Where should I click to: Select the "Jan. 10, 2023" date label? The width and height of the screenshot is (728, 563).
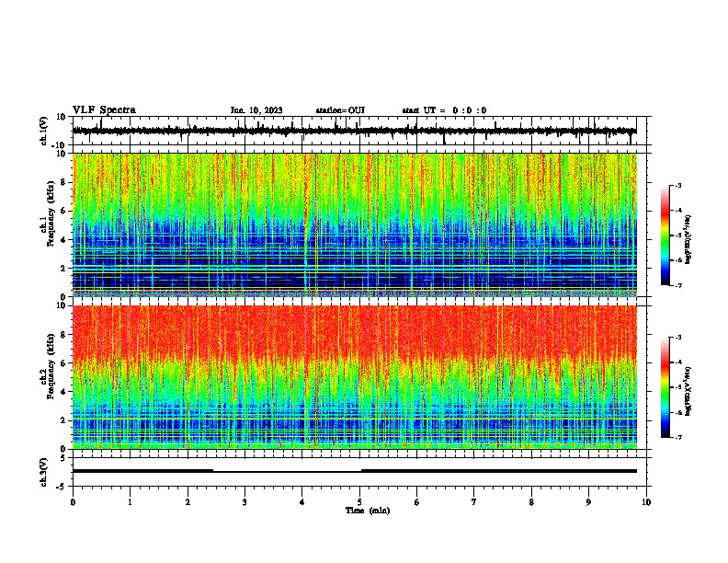256,110
